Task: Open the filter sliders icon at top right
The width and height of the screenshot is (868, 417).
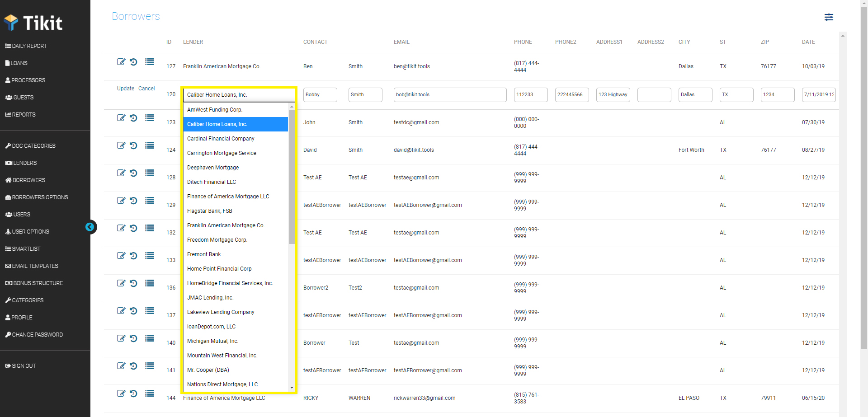Action: [x=829, y=17]
